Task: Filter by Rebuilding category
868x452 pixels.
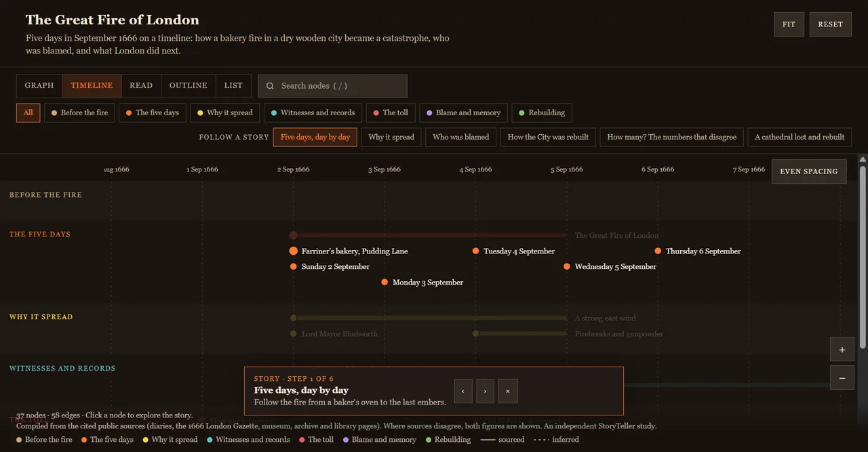Action: 542,113
